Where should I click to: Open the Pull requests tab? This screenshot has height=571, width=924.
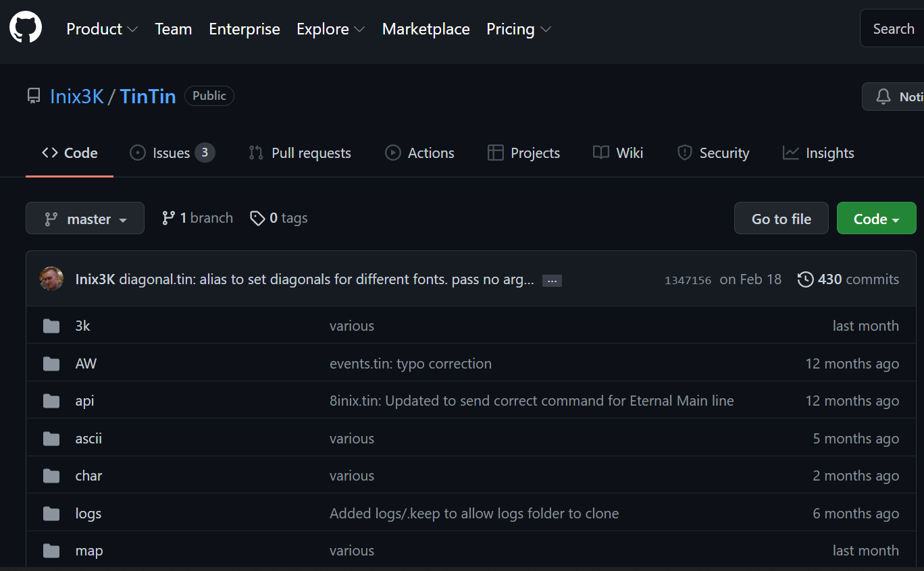[x=300, y=153]
